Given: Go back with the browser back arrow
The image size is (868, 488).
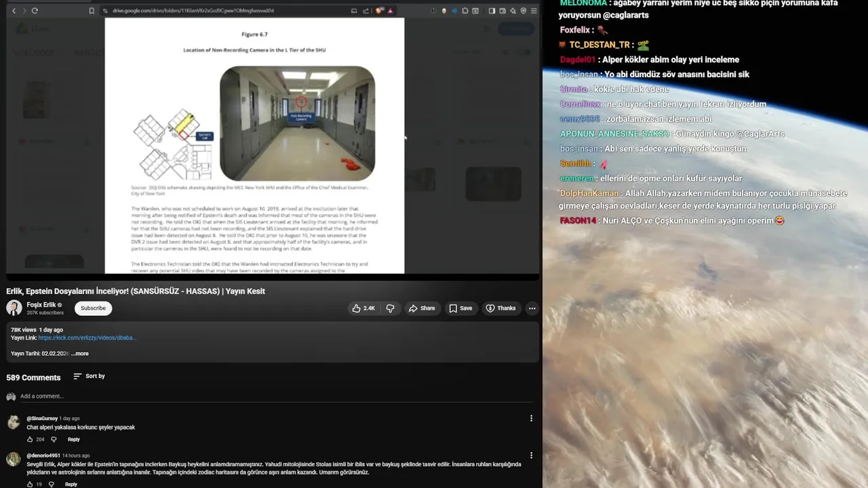Looking at the screenshot, I should point(14,11).
